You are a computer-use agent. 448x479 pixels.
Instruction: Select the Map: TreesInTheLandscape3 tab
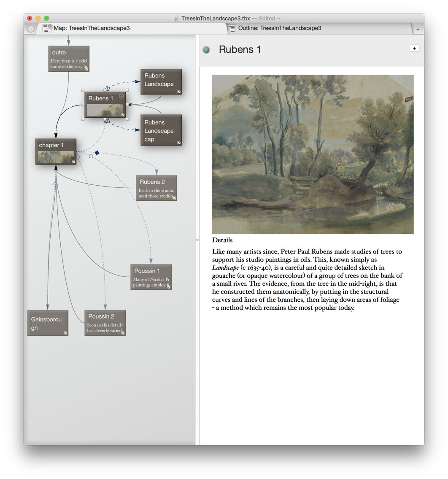[x=92, y=28]
